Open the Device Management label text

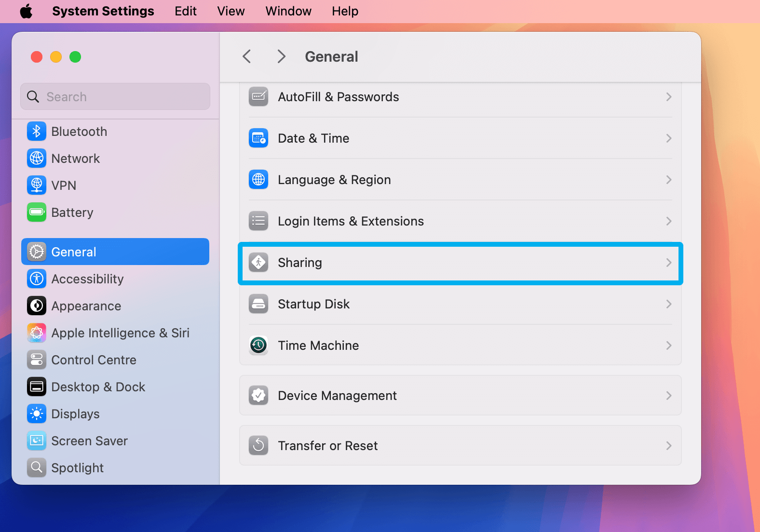[x=337, y=396]
